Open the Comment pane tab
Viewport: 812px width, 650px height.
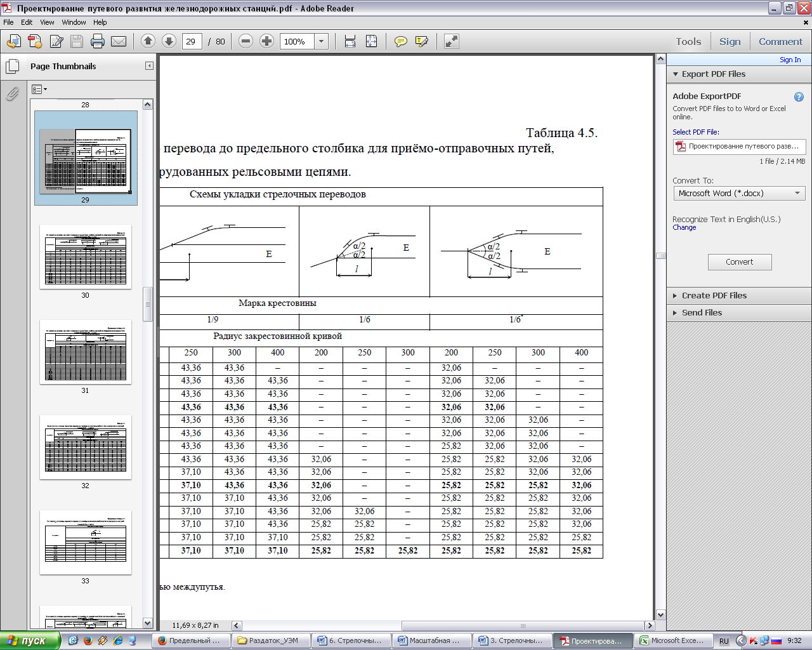coord(780,42)
